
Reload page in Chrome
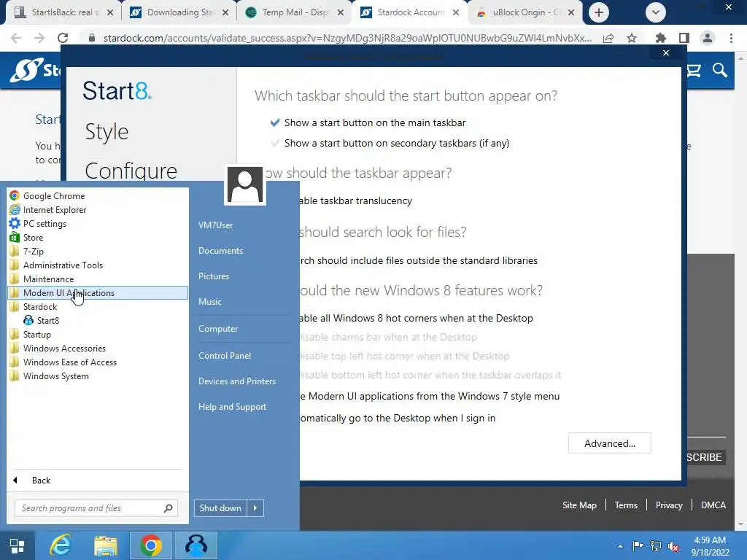(63, 38)
